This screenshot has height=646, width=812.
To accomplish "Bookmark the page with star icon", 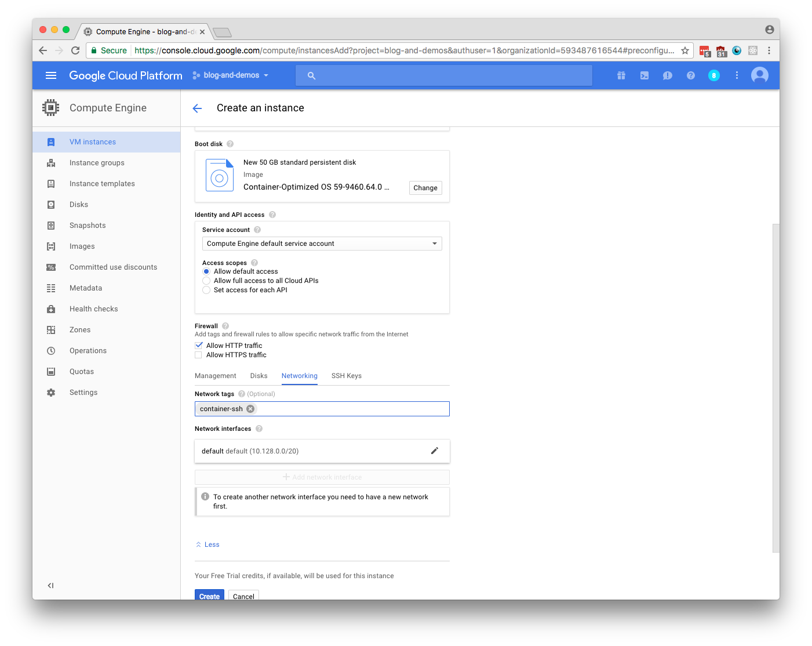I will pos(685,50).
